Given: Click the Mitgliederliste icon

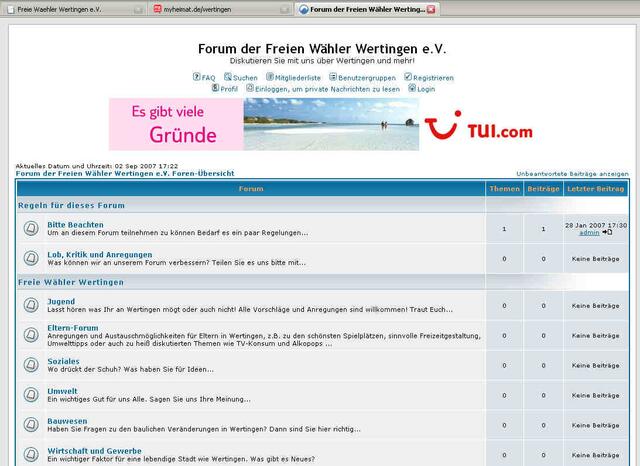Looking at the screenshot, I should [270, 76].
